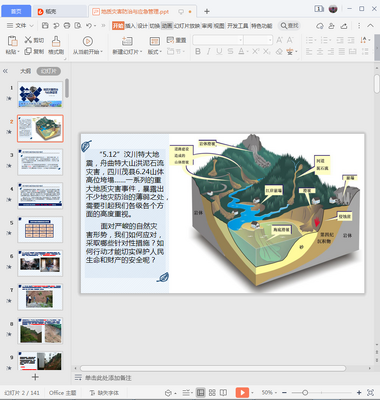
Task: Click the Copy (复制) icon
Action: point(28,51)
